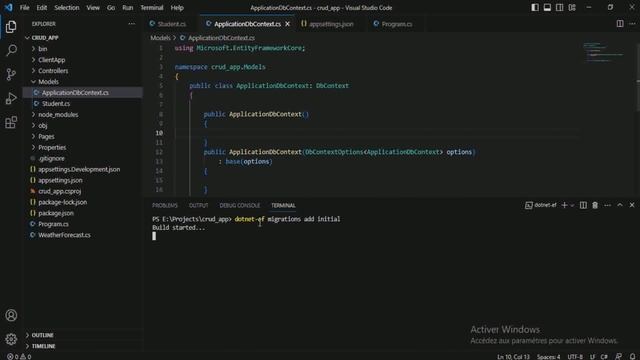Switch to the Output panel tab

(198, 205)
